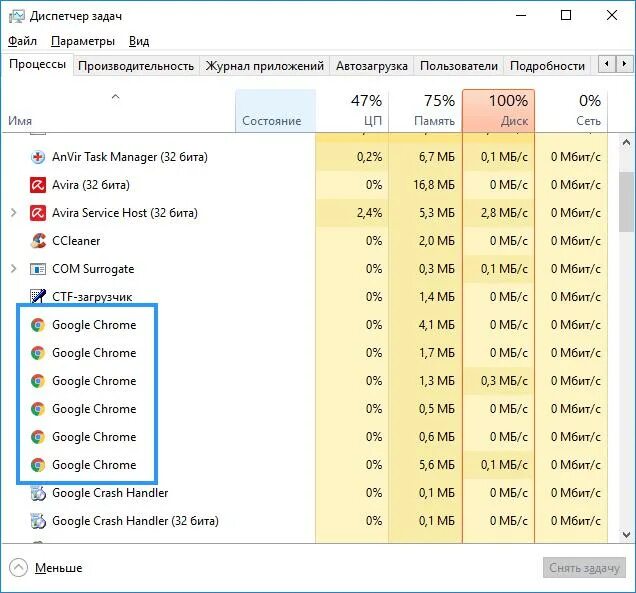Click the 1,4 МБ memory value

(436, 297)
